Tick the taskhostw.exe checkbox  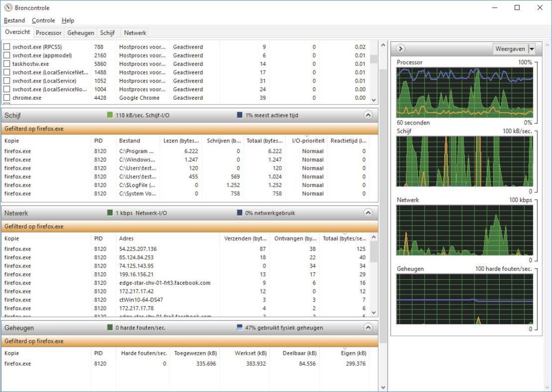[x=7, y=64]
